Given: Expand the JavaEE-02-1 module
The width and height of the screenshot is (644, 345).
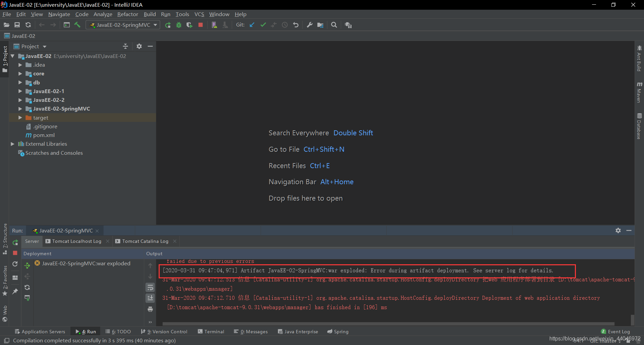Looking at the screenshot, I should [20, 91].
